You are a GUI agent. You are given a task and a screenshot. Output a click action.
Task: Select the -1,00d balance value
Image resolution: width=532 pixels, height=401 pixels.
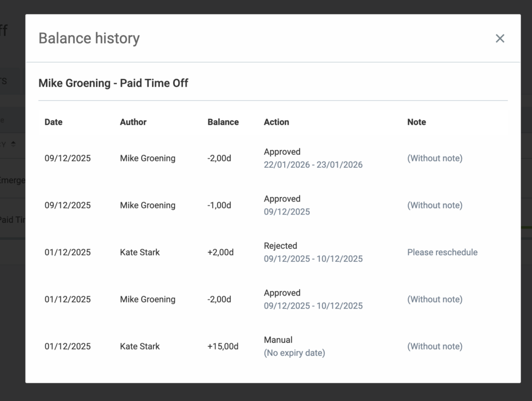click(x=219, y=205)
